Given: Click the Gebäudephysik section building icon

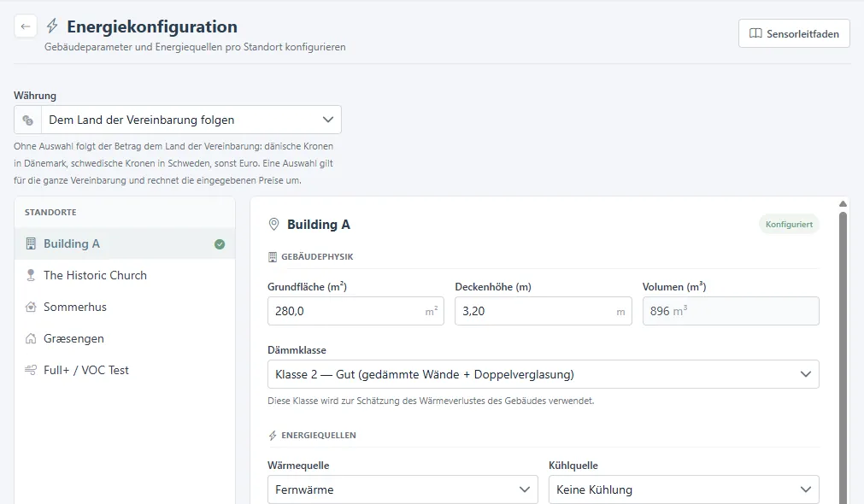Looking at the screenshot, I should 273,256.
